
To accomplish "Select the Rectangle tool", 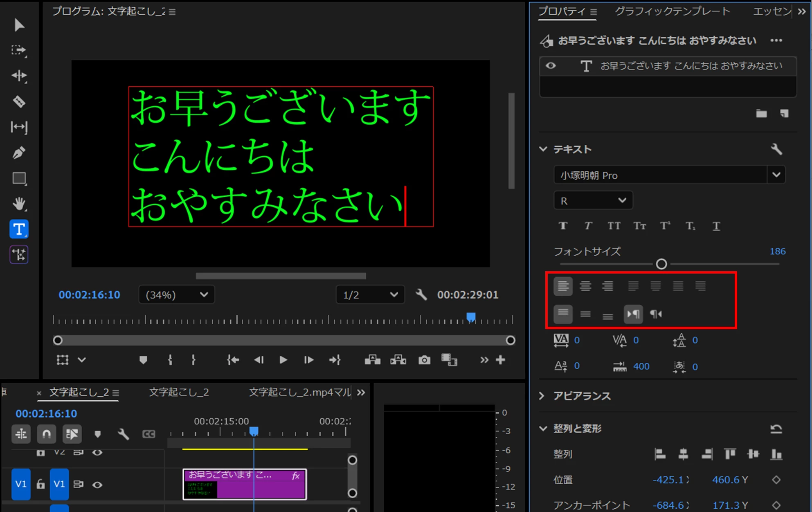I will (x=19, y=179).
